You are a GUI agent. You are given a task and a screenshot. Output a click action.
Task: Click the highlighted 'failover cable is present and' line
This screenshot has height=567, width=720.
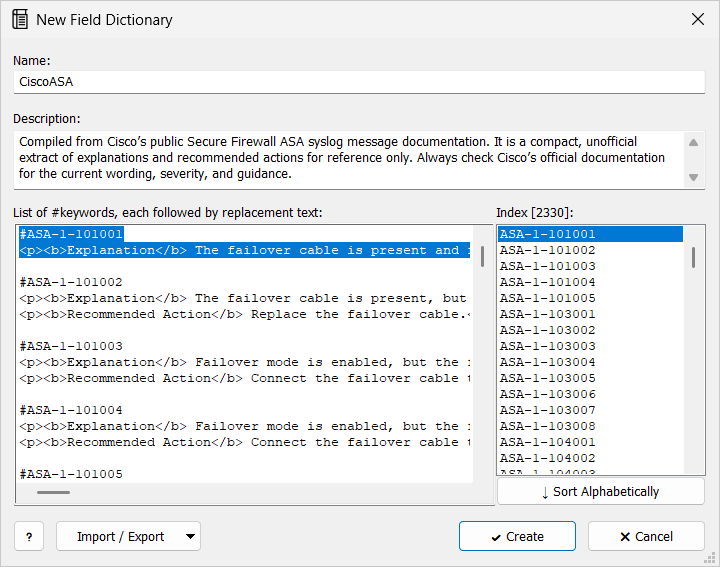[244, 250]
